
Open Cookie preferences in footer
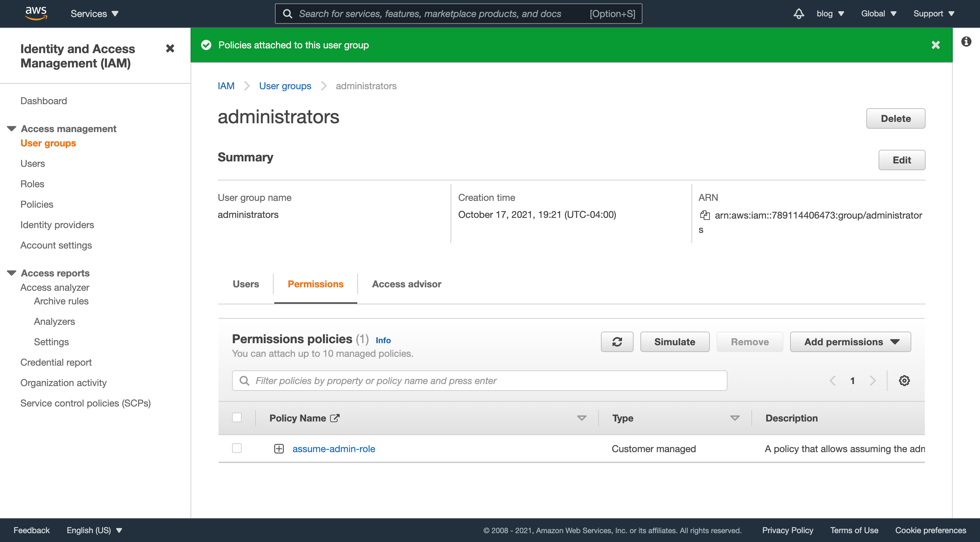931,530
